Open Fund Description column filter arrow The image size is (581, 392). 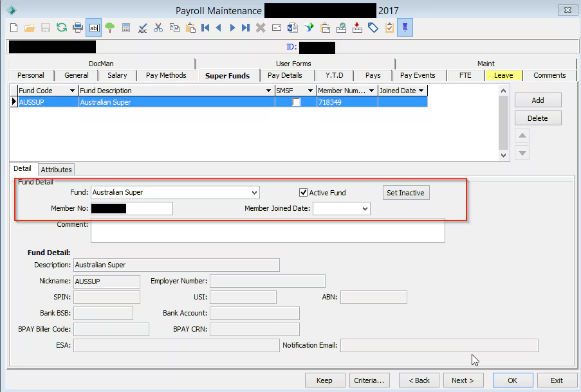coord(269,91)
